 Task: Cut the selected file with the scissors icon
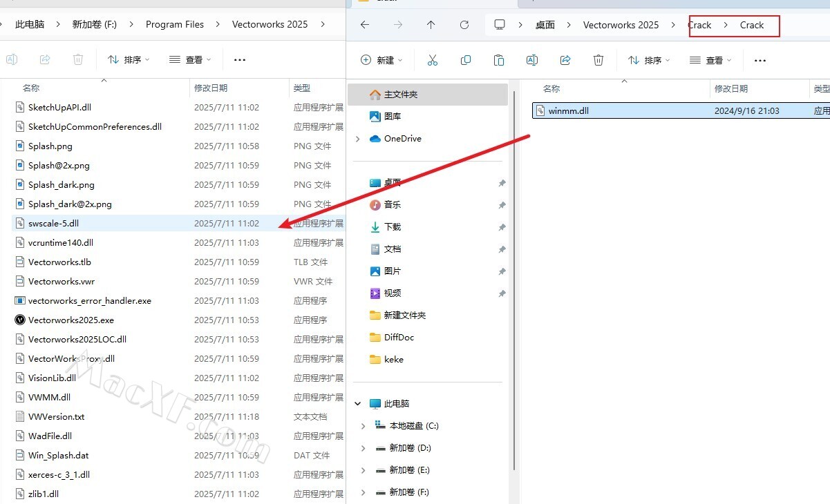433,60
